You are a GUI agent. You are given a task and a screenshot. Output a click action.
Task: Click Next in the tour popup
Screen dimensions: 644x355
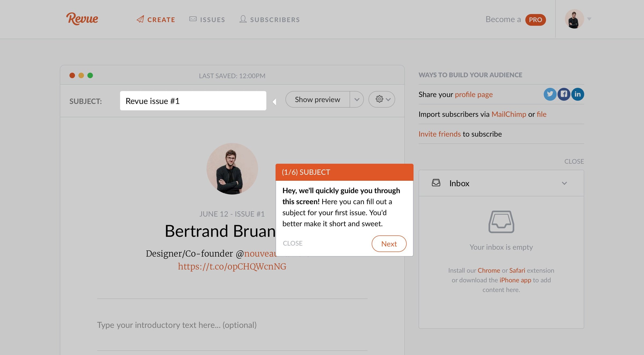tap(389, 244)
